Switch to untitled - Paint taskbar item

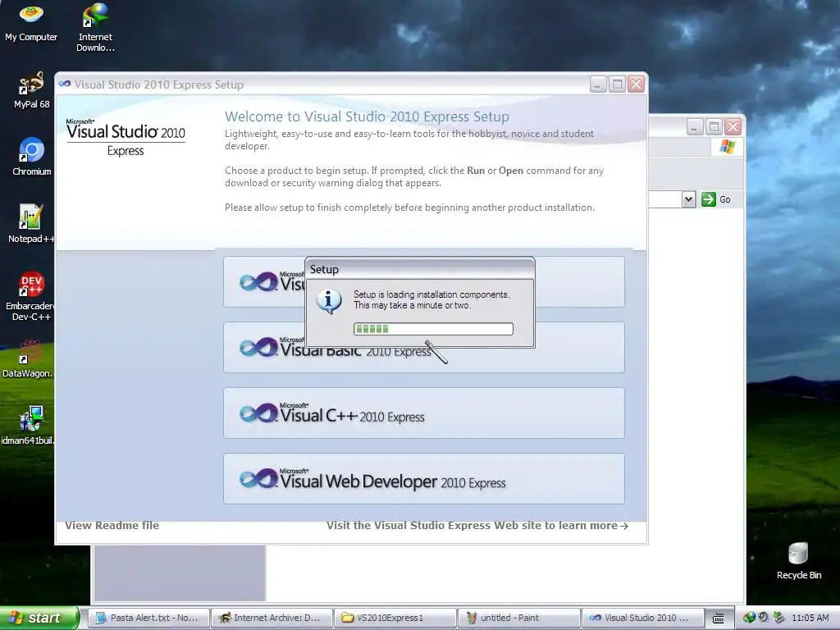(x=518, y=618)
